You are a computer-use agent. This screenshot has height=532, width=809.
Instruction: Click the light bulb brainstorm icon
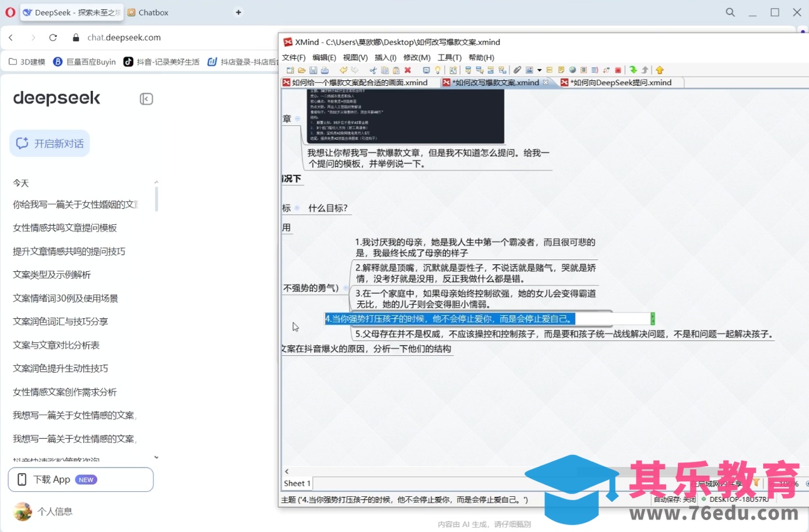coord(438,70)
